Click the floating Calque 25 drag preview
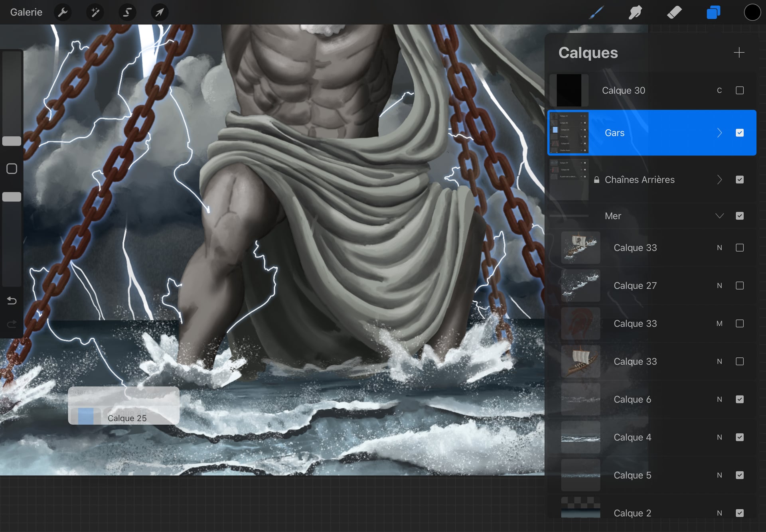 (x=124, y=406)
